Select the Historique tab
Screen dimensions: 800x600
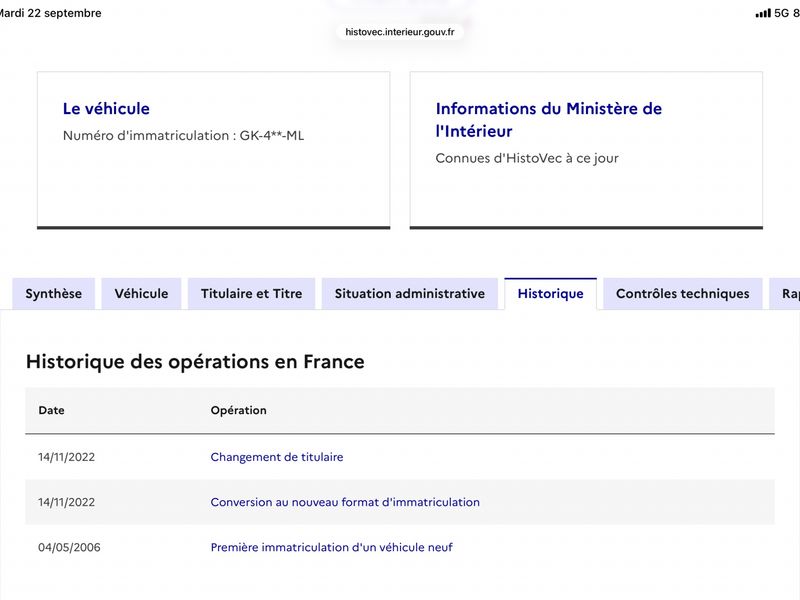[551, 294]
